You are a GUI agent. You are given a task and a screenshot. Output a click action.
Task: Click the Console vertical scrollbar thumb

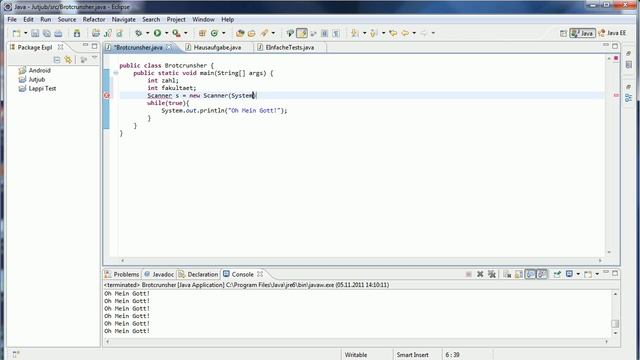pyautogui.click(x=615, y=324)
